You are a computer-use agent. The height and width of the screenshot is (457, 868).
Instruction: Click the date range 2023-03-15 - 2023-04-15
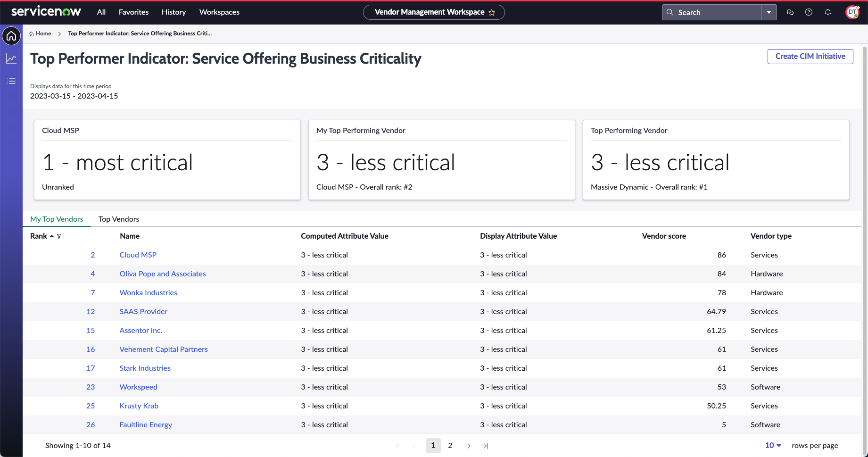74,96
